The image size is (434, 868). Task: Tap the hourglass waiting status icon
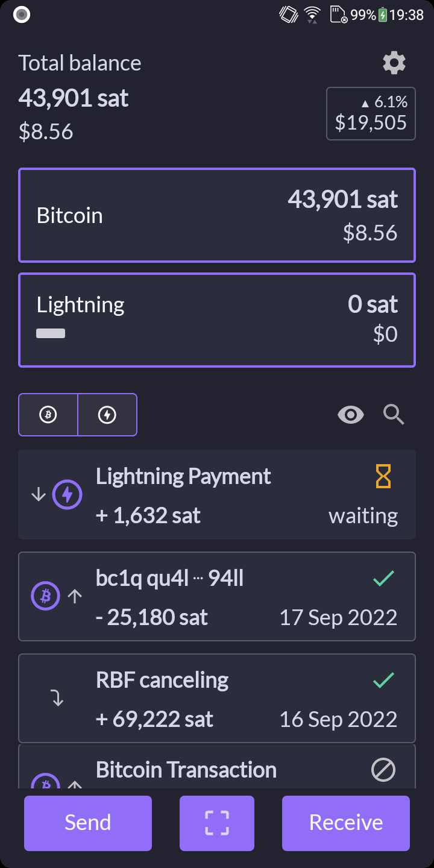tap(383, 477)
